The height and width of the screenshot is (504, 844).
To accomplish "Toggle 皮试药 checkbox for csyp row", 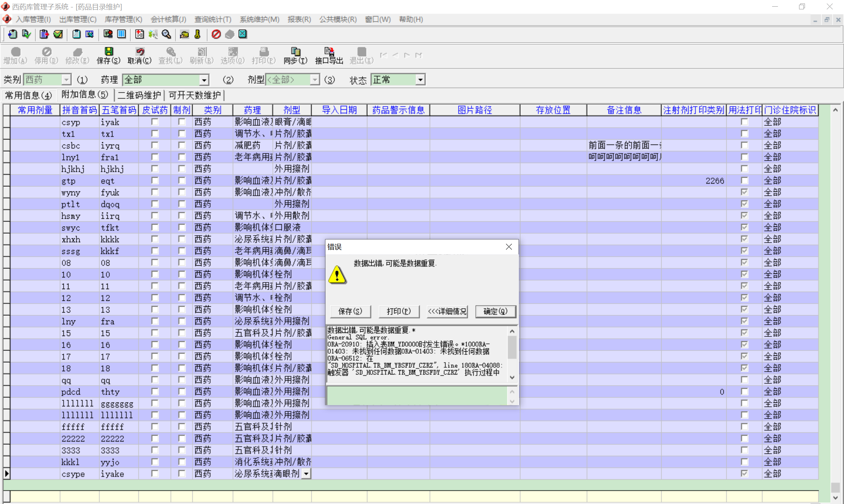I will 155,122.
